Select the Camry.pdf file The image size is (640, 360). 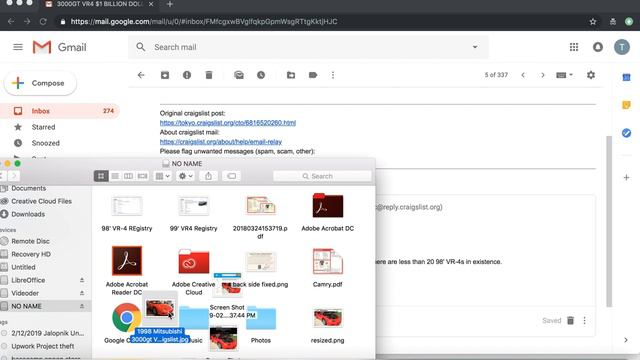tap(328, 261)
